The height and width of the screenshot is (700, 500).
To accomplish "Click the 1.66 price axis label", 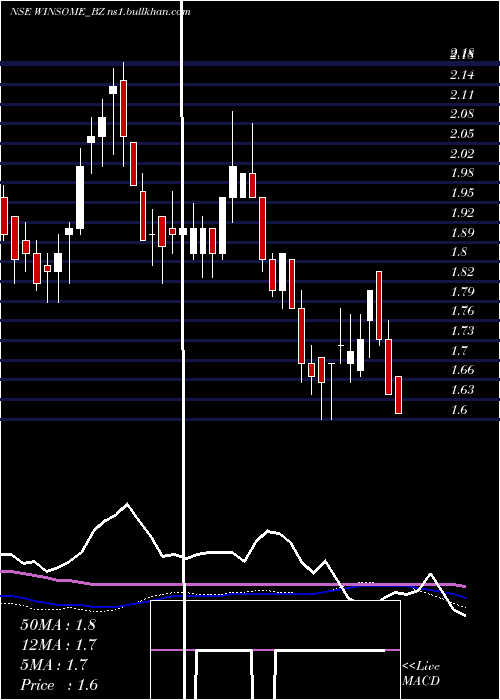I will [x=462, y=370].
